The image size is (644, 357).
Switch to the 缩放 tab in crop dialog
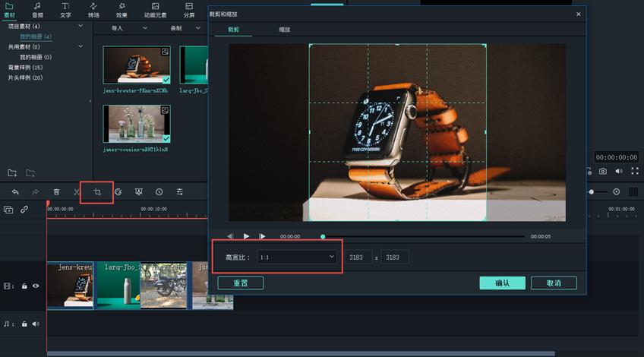pyautogui.click(x=284, y=30)
